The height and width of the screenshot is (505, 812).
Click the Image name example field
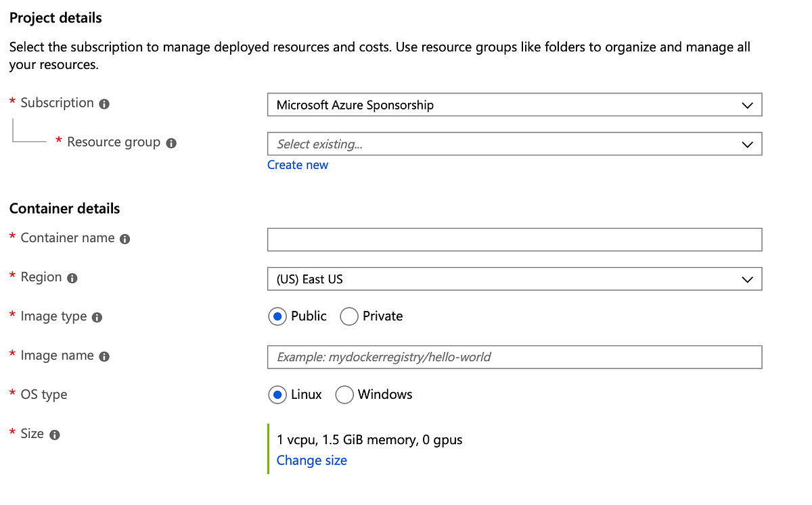(x=514, y=357)
